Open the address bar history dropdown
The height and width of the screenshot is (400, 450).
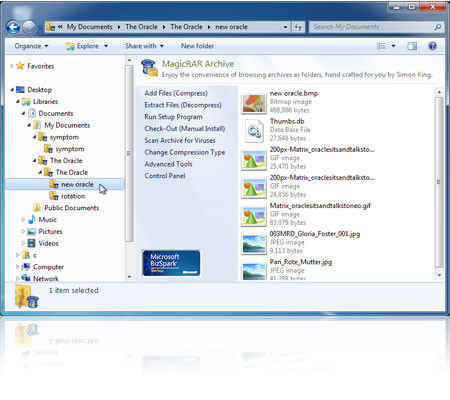285,27
